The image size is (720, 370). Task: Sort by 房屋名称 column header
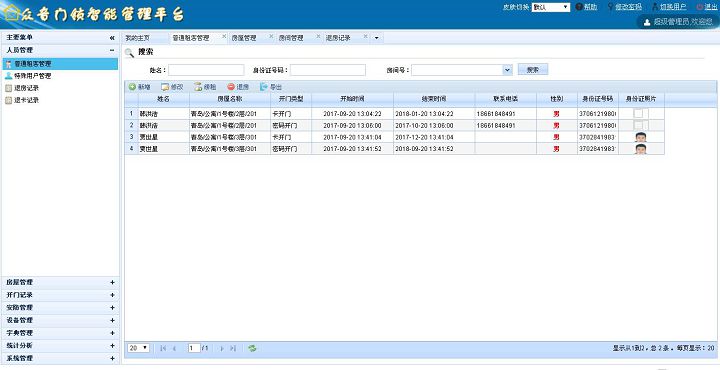(x=230, y=99)
